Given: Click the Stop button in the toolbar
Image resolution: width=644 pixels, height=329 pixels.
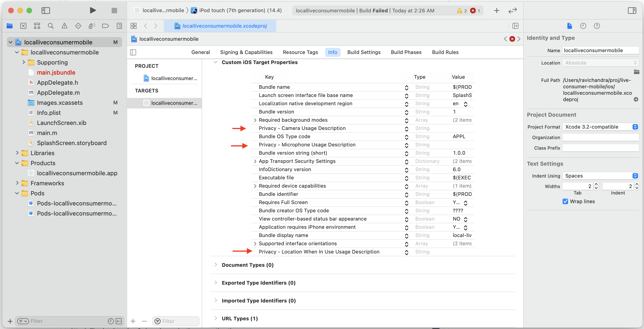Looking at the screenshot, I should [x=114, y=11].
